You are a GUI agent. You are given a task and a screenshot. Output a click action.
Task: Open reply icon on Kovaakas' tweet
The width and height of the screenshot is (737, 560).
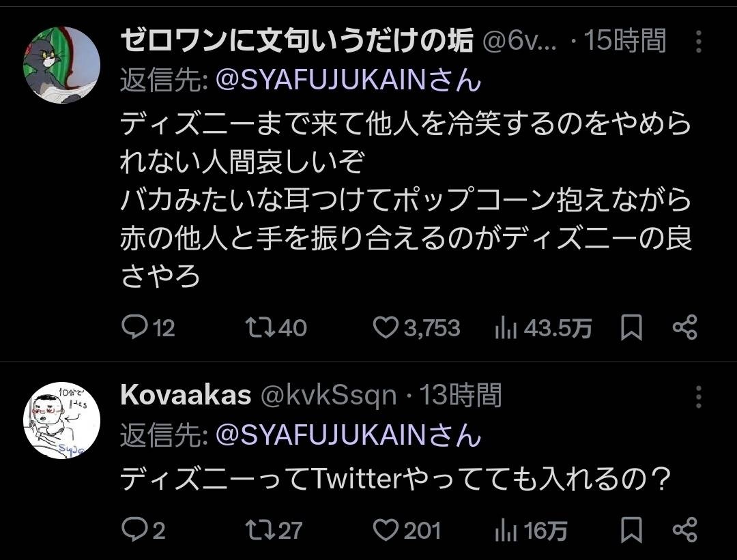pos(135,527)
